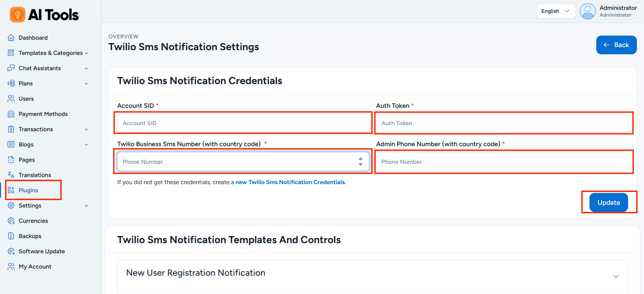Screen dimensions: 644x294
Task: Click the Payment Methods bank icon
Action: 11,114
